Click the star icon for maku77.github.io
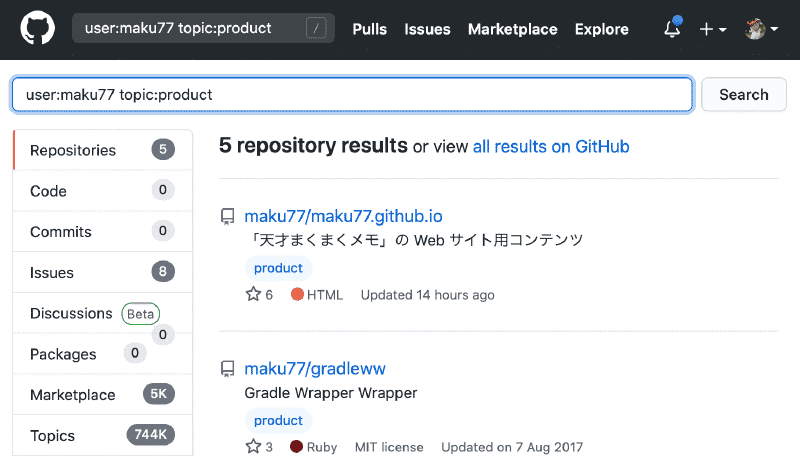The image size is (800, 456). click(x=253, y=295)
